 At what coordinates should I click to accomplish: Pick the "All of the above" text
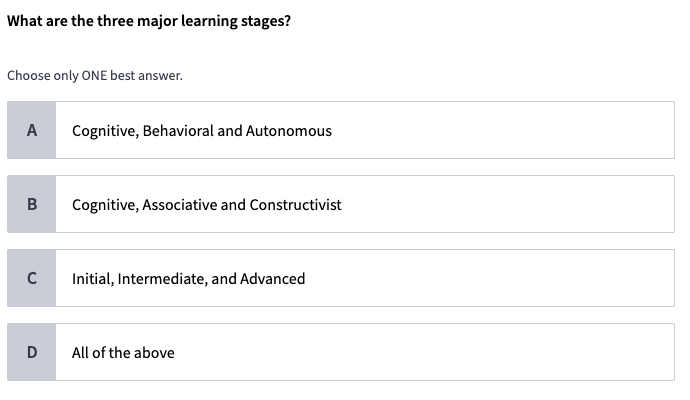click(x=123, y=353)
